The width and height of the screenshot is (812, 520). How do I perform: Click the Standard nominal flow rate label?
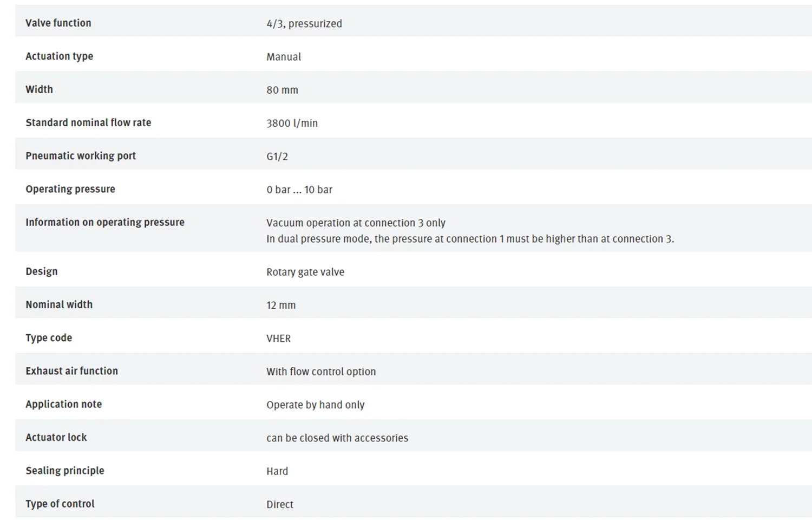click(88, 122)
